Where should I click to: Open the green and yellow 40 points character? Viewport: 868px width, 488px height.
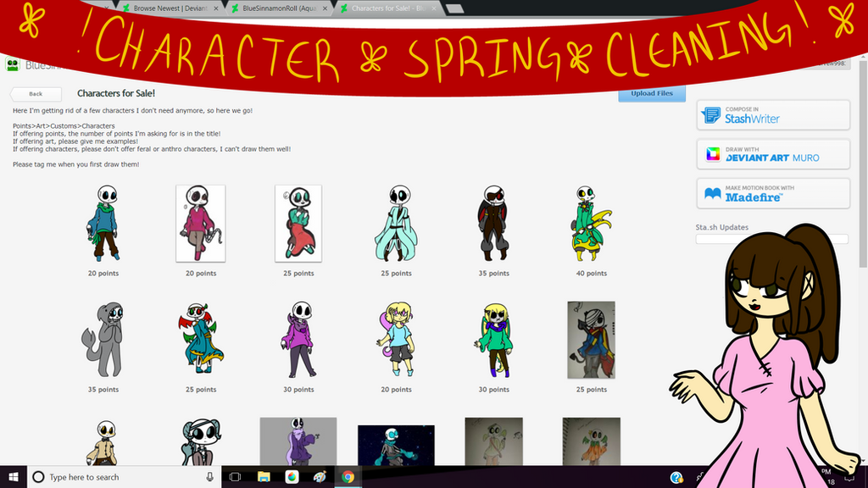[x=591, y=224]
